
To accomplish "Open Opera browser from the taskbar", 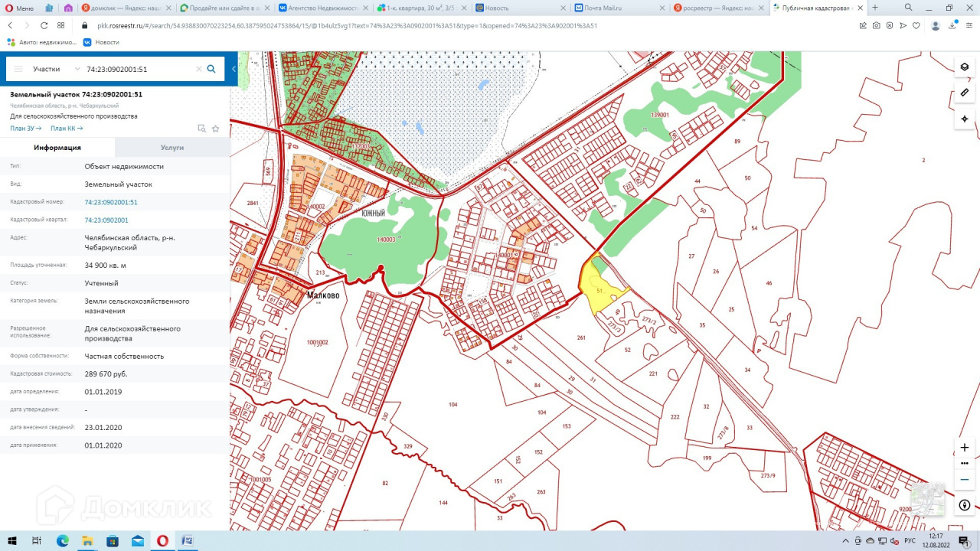I will click(x=162, y=540).
